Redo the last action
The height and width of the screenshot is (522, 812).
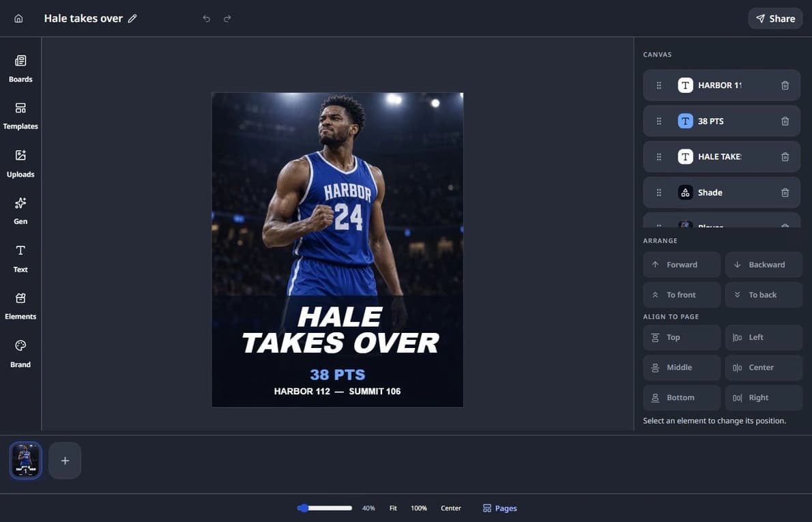[x=227, y=18]
